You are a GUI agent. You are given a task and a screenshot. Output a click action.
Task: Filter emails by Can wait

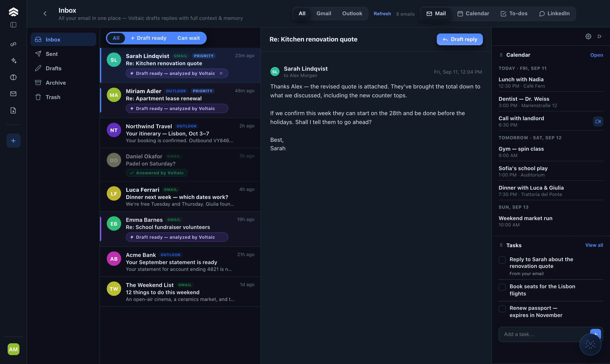189,38
